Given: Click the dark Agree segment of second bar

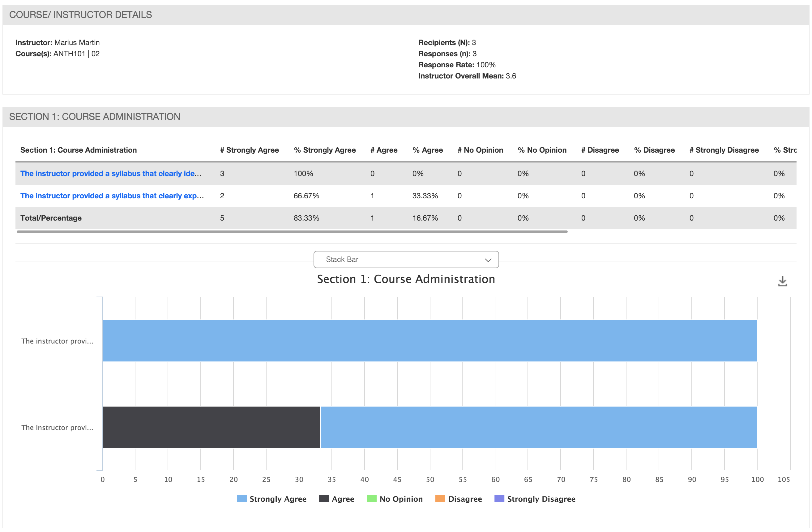Looking at the screenshot, I should coord(211,427).
